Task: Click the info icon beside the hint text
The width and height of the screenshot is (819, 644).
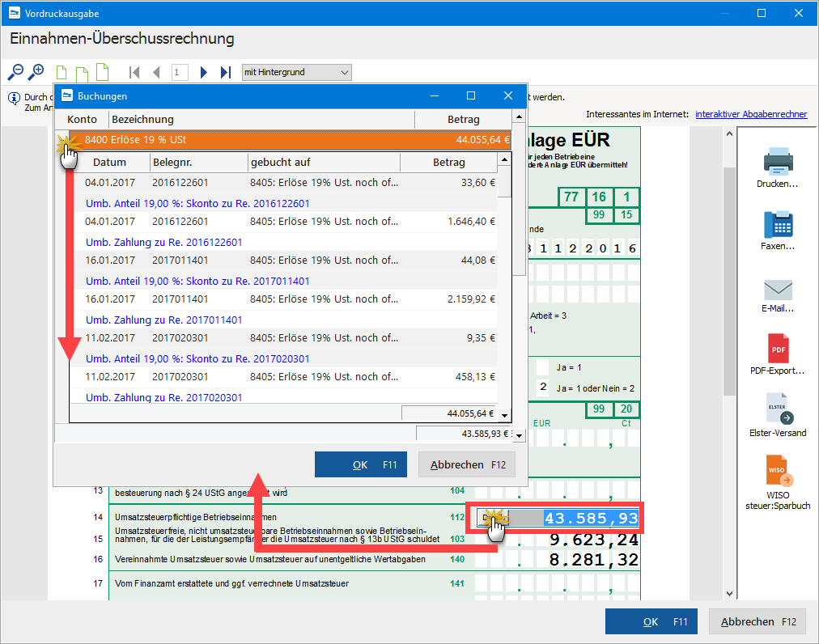Action: point(14,99)
